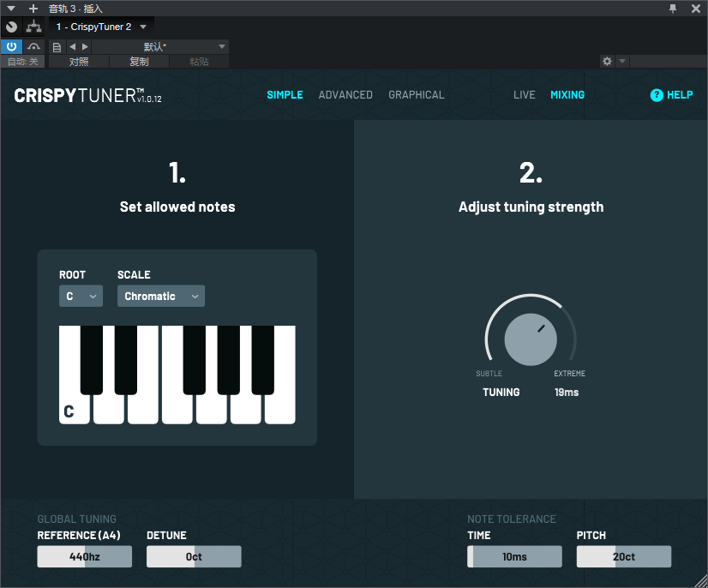Click the 440hz reference slider
Viewport: 708px width, 588px height.
(85, 556)
